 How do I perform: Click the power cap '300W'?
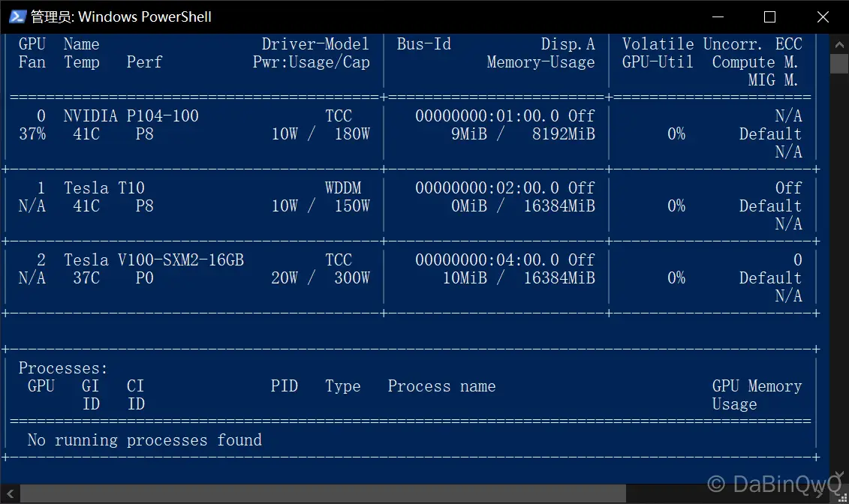point(352,277)
